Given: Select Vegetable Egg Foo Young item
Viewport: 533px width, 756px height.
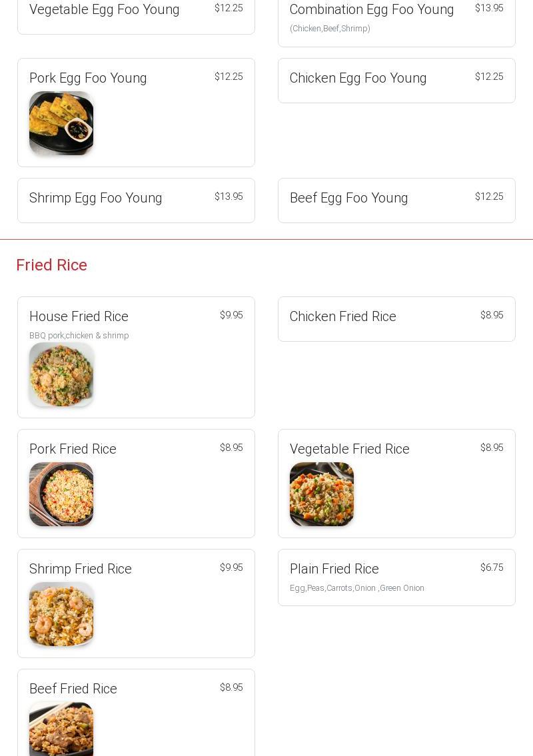Looking at the screenshot, I should click(x=105, y=10).
